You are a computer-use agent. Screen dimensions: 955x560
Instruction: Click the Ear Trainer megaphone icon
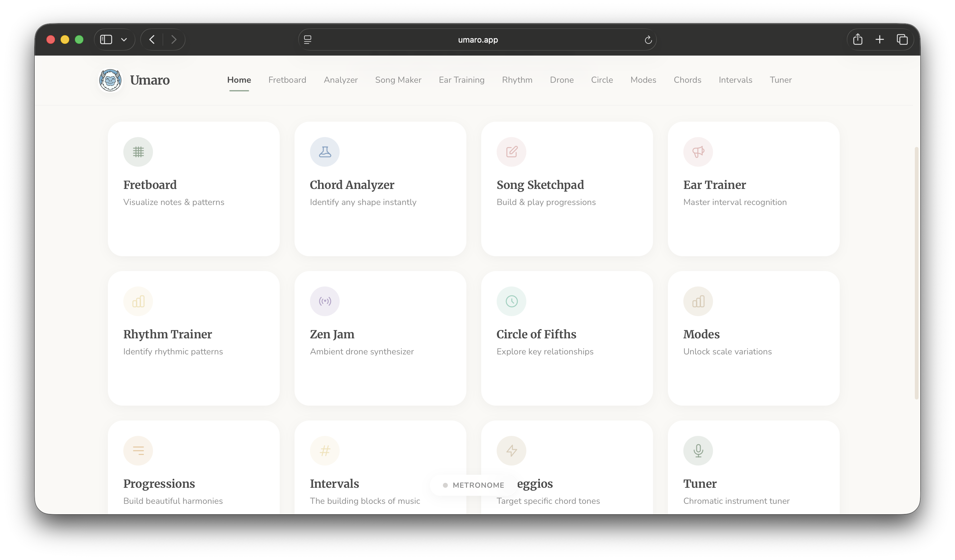tap(698, 152)
